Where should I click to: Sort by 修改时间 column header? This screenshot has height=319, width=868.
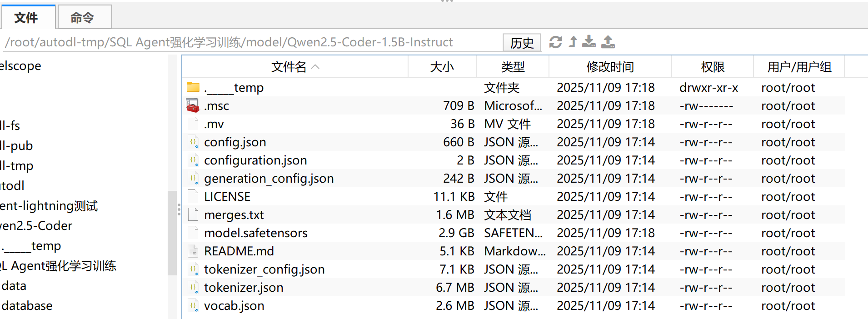click(610, 67)
